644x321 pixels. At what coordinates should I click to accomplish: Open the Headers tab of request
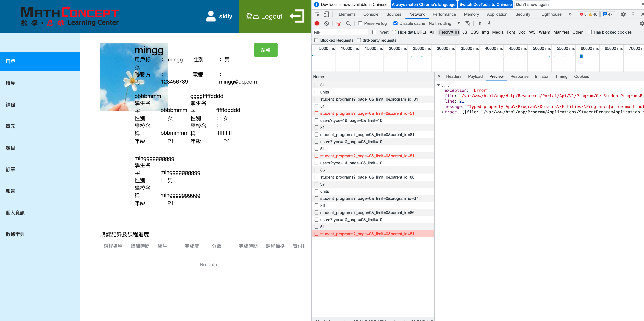pos(453,76)
